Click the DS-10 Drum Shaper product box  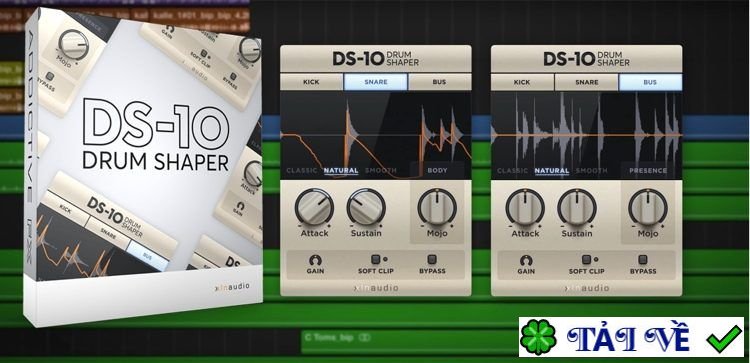coord(143,167)
